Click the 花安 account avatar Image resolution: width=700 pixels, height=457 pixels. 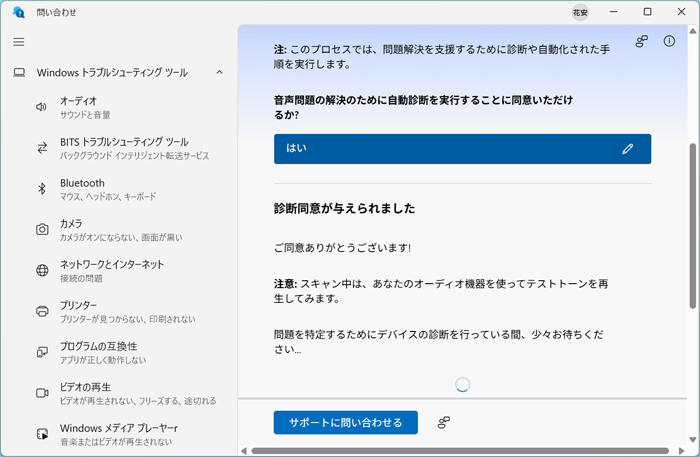pos(580,12)
